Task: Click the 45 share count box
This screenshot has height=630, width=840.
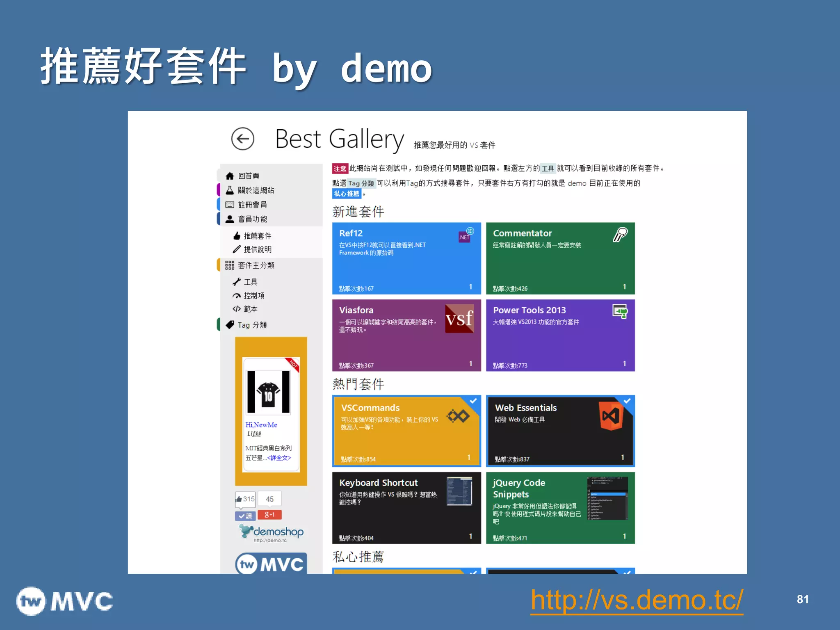Action: (x=269, y=499)
